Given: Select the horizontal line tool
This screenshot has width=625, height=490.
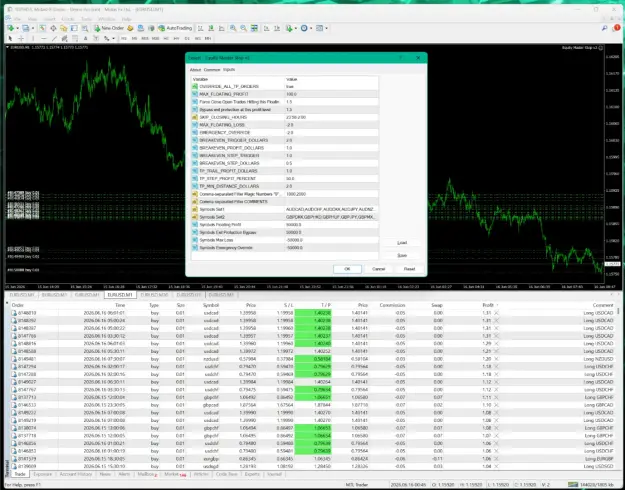Looking at the screenshot, I should pyautogui.click(x=44, y=39).
